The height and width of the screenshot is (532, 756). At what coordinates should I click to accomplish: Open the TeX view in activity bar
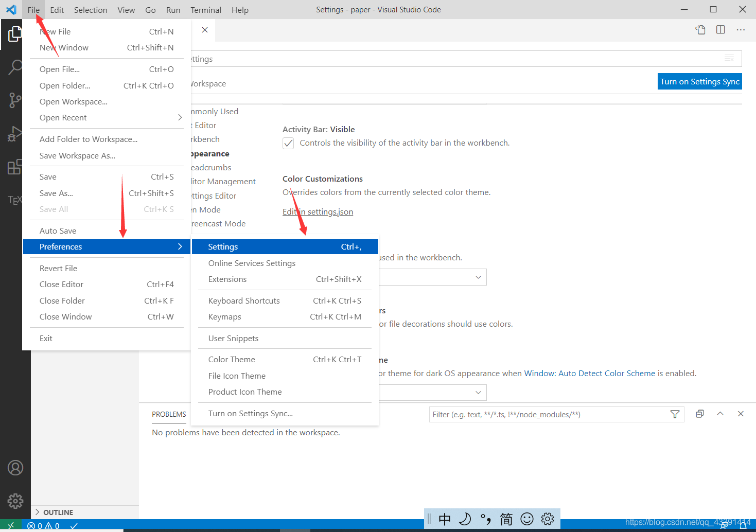click(15, 200)
